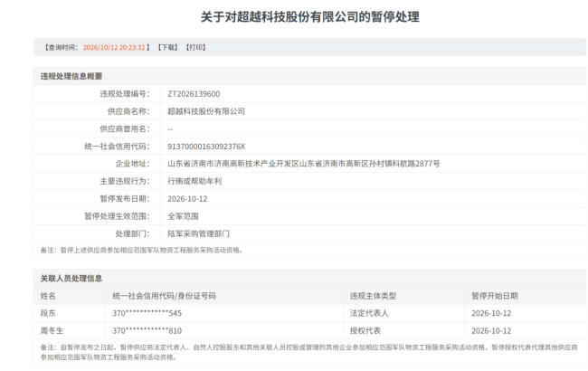Viewport: 588px width, 371px height.
Task: Click the 违规处理信息概要 section header
Action: coord(71,76)
